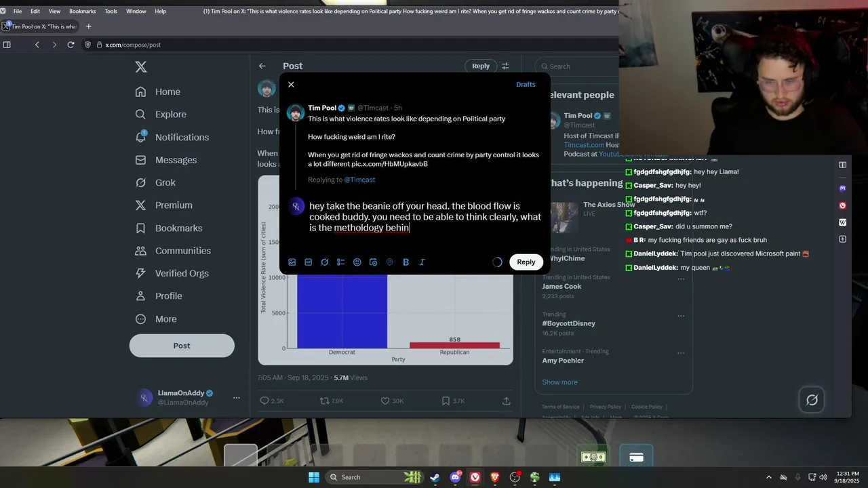Open Drafts in the compose dialog
This screenshot has width=868, height=488.
coord(526,85)
